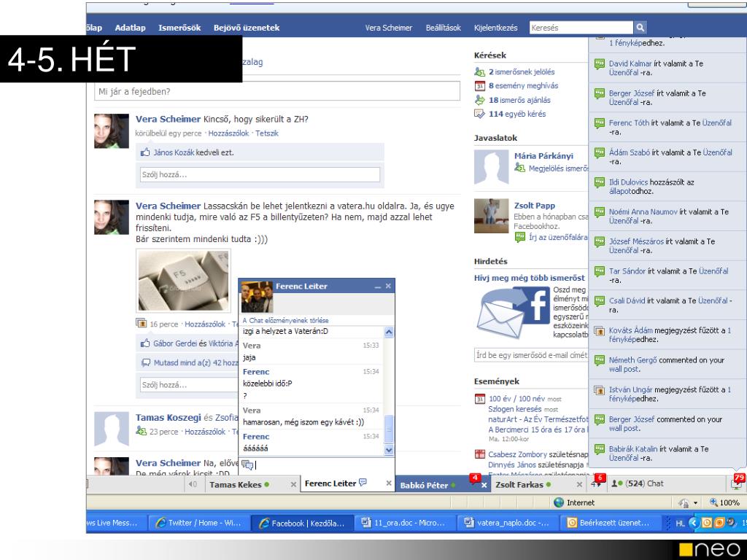Open Mária Párkányi's profile link
This screenshot has width=747, height=560.
543,156
